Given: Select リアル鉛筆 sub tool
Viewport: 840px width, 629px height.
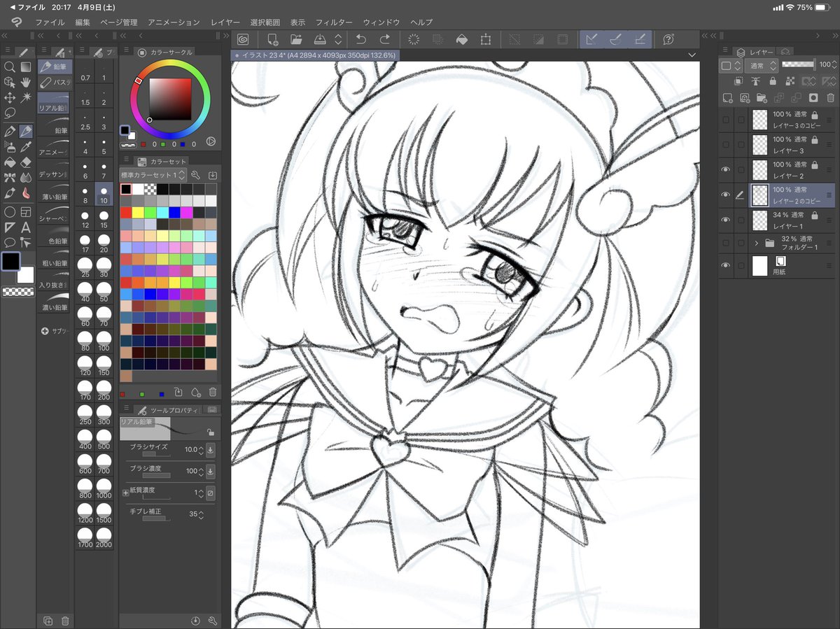Looking at the screenshot, I should coord(53,104).
